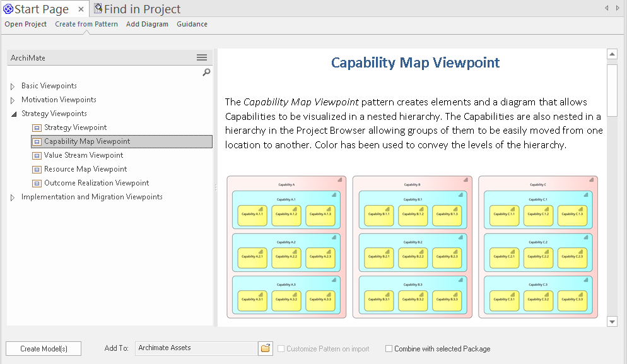Click the Resource Map Viewpoint diagram icon
The height and width of the screenshot is (364, 627).
point(37,169)
